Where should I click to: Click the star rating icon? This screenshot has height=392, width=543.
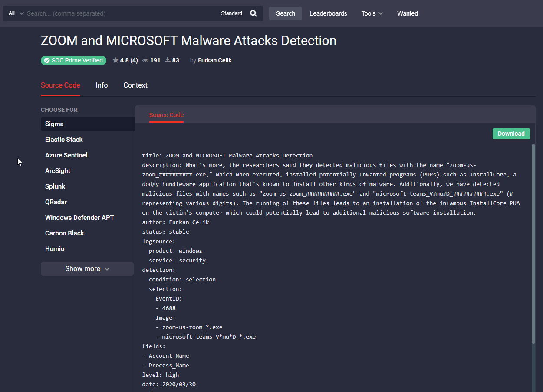point(115,60)
